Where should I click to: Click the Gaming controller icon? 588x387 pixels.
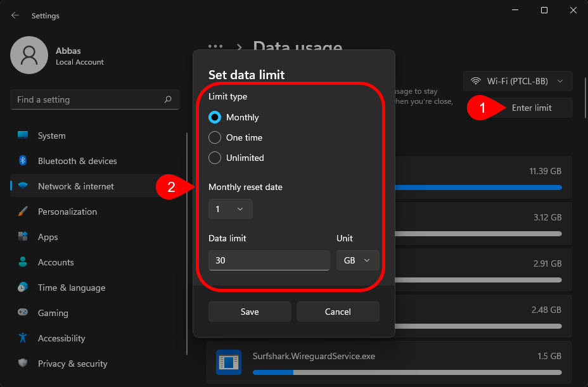[x=23, y=312]
